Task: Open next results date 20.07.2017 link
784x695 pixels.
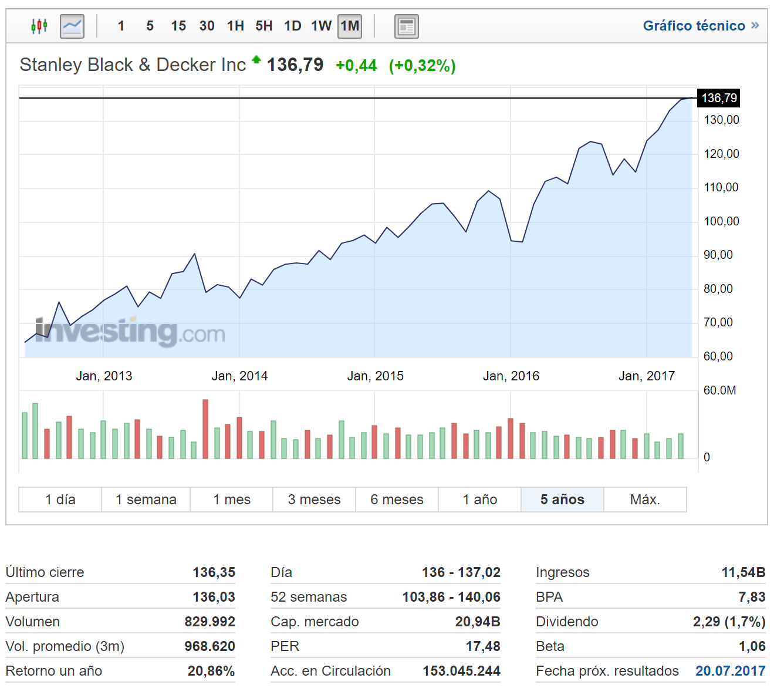Action: (730, 671)
